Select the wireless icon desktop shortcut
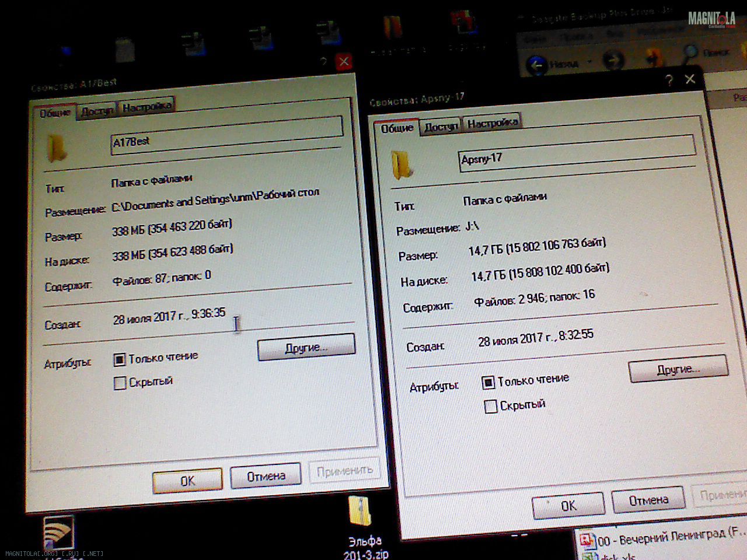 (58, 534)
